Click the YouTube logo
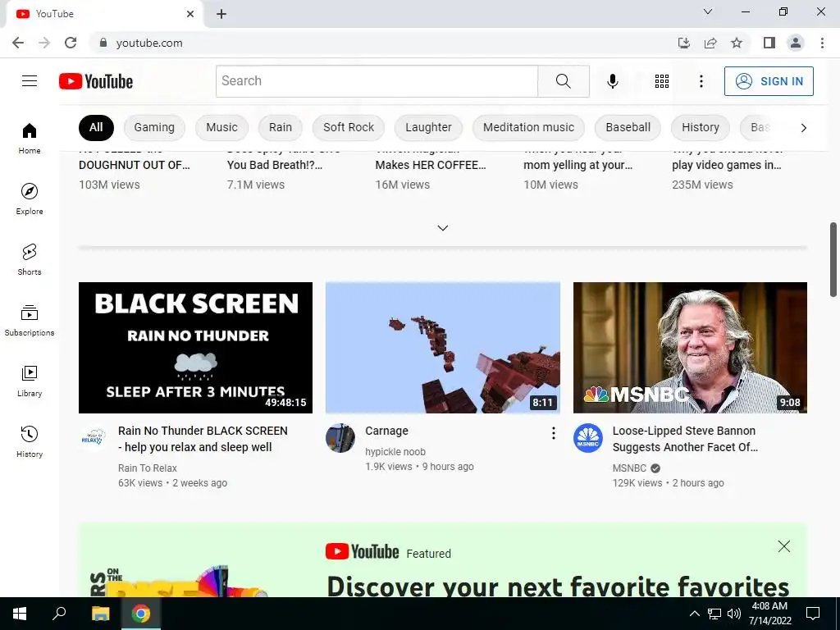 click(x=96, y=81)
